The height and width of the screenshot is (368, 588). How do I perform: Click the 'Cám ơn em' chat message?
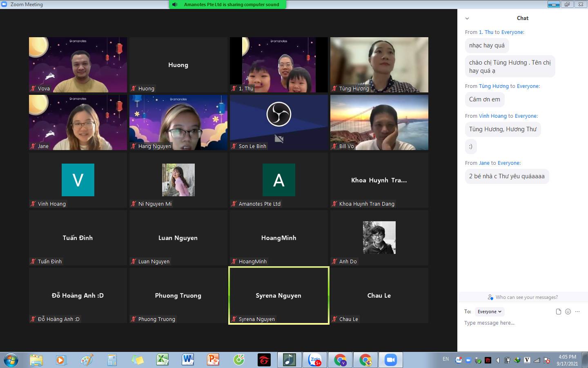click(x=485, y=99)
